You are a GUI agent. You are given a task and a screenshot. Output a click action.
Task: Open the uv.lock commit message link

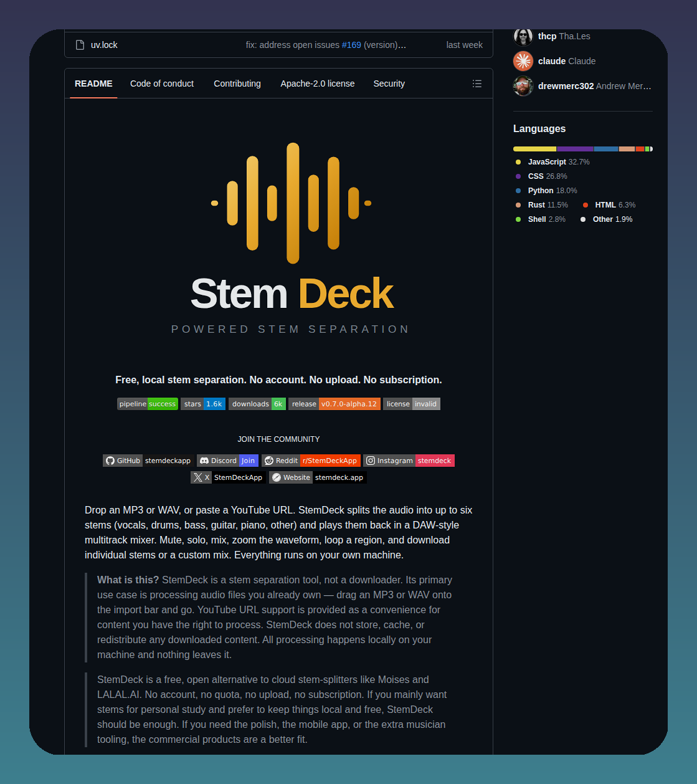[326, 45]
